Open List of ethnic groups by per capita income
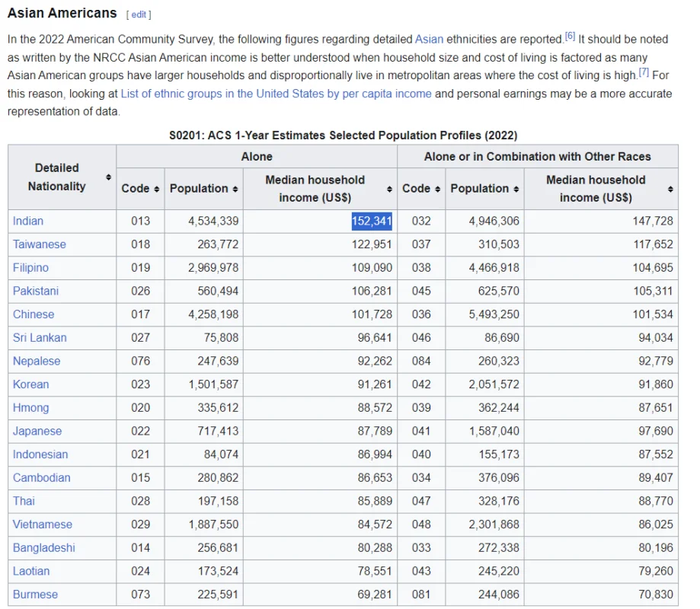Screen dimensions: 700x609 click(276, 94)
